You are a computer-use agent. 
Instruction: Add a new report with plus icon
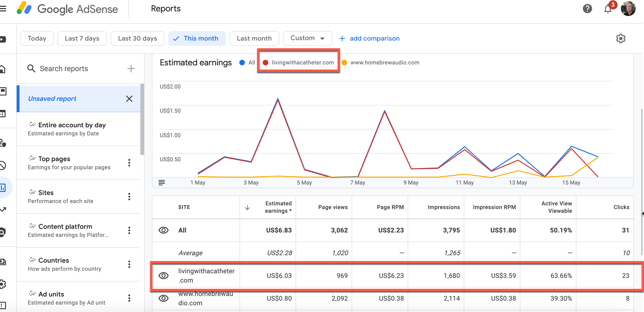(131, 69)
